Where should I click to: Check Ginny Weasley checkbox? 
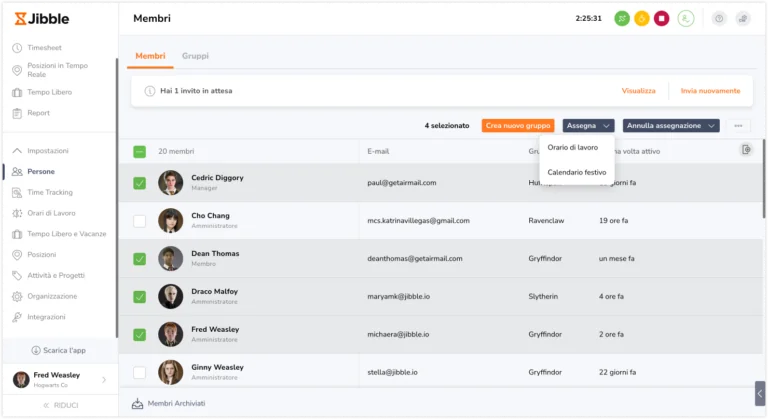tap(140, 372)
